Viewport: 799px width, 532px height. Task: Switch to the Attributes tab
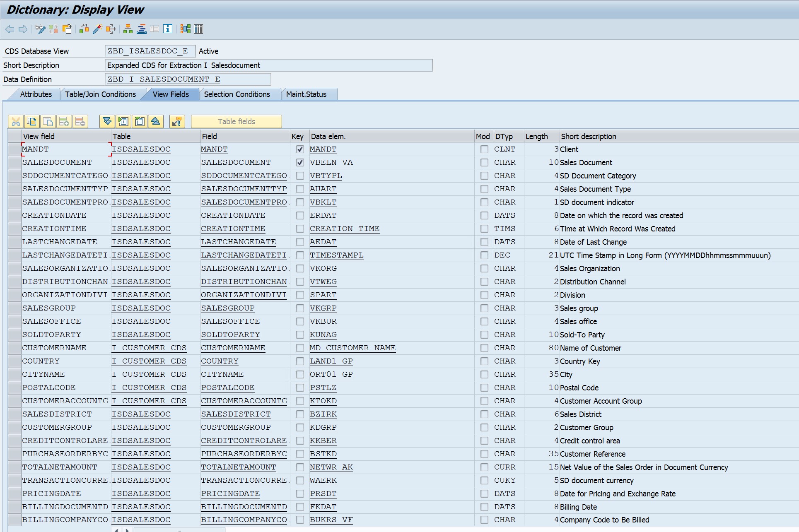36,94
